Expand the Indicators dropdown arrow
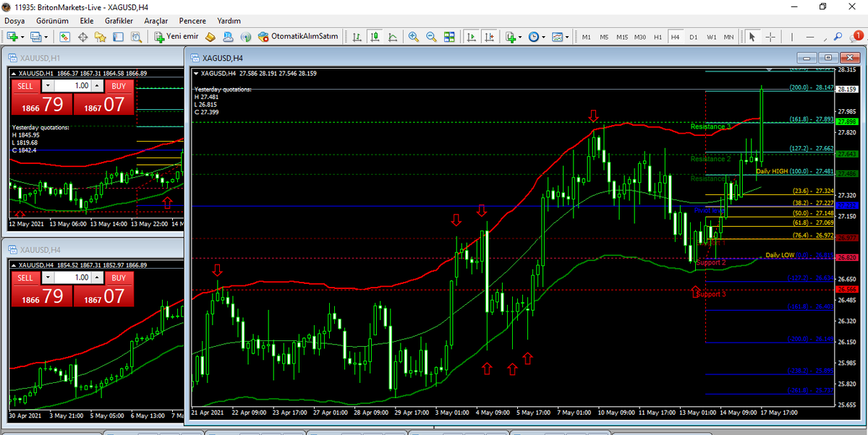The height and width of the screenshot is (435, 868). 520,36
